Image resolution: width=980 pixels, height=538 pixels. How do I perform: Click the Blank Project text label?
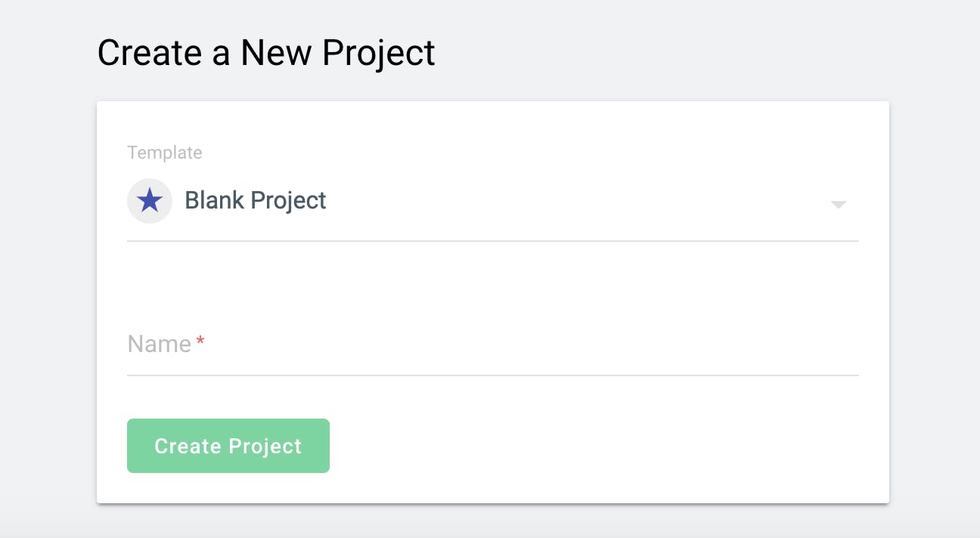click(256, 200)
